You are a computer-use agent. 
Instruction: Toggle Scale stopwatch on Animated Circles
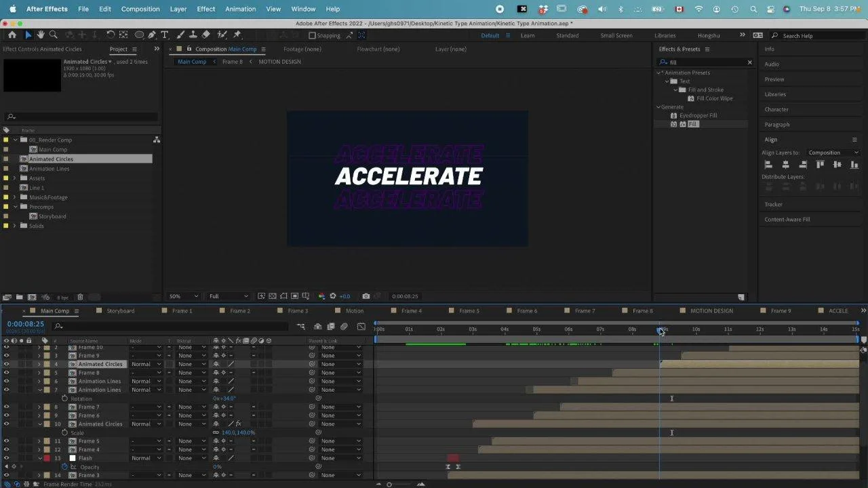pyautogui.click(x=65, y=432)
